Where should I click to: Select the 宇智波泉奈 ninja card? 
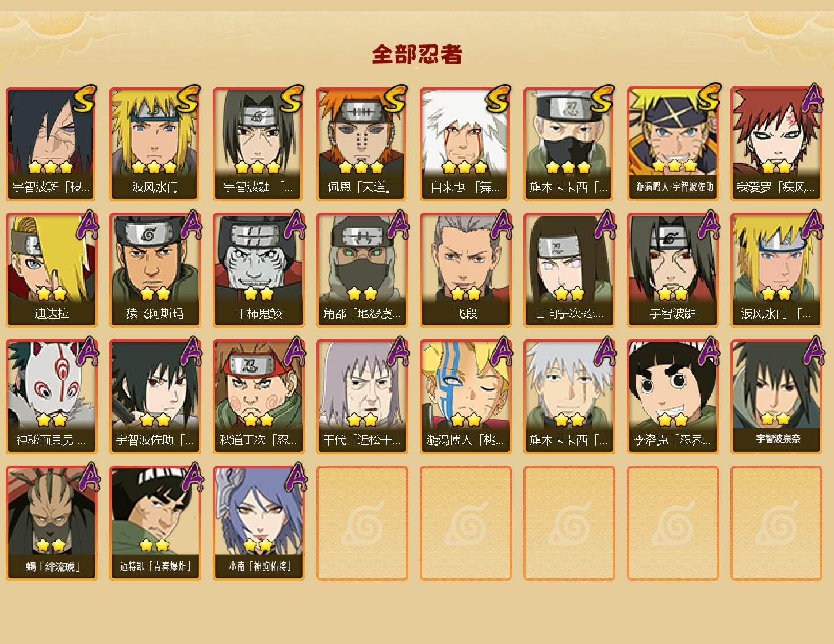776,397
